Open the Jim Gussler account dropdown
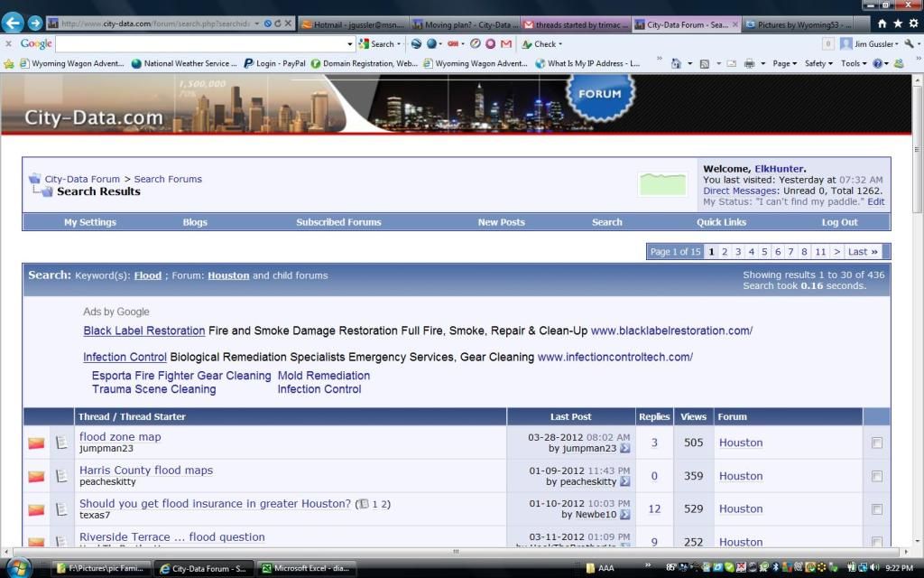Screen dimensions: 924x578 click(869, 43)
